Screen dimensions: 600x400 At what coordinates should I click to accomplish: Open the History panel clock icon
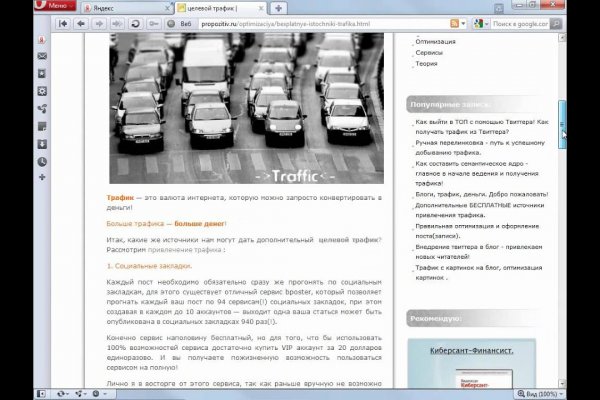point(42,161)
